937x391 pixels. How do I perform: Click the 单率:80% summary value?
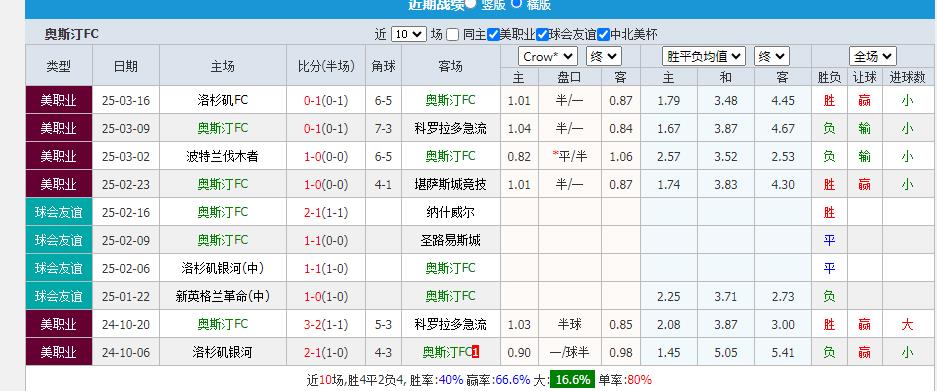pyautogui.click(x=624, y=380)
